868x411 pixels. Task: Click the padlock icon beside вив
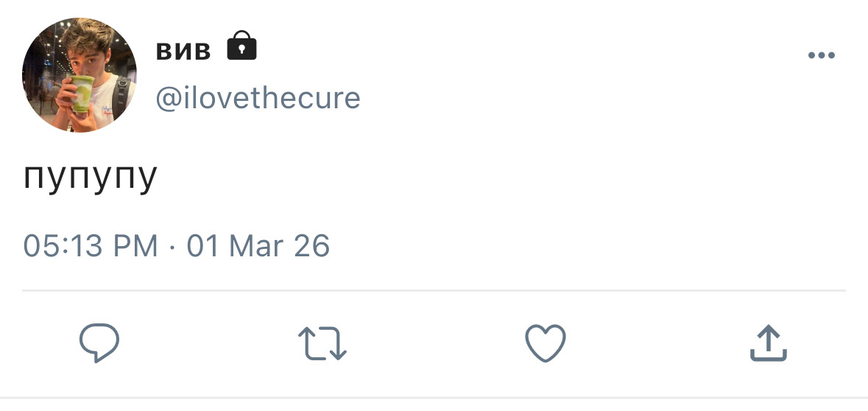(241, 46)
